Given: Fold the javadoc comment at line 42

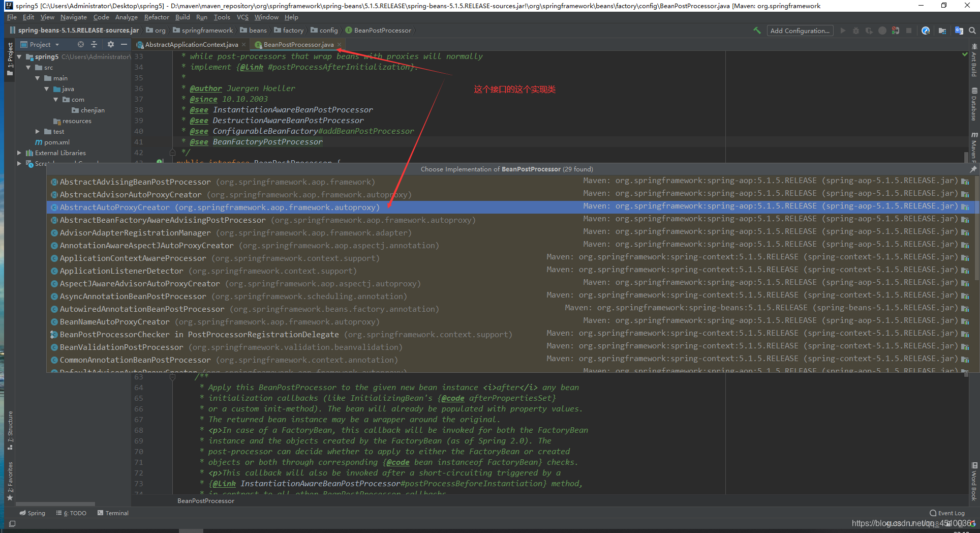Looking at the screenshot, I should 172,153.
